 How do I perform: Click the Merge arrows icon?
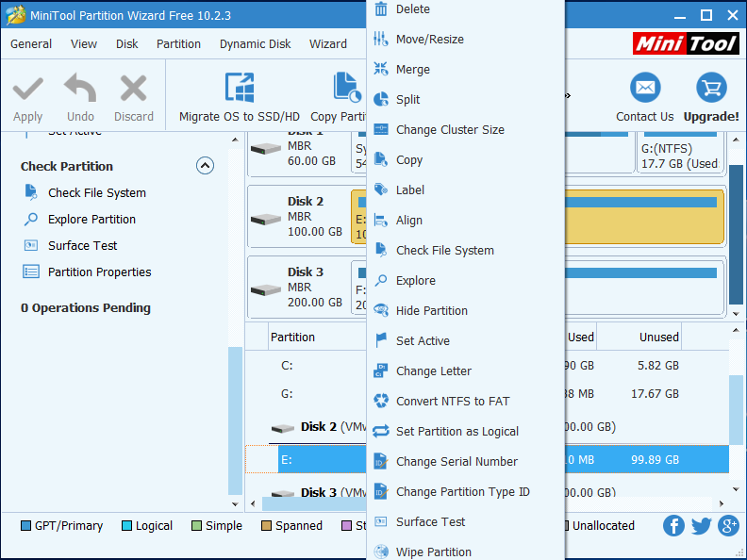pyautogui.click(x=381, y=69)
